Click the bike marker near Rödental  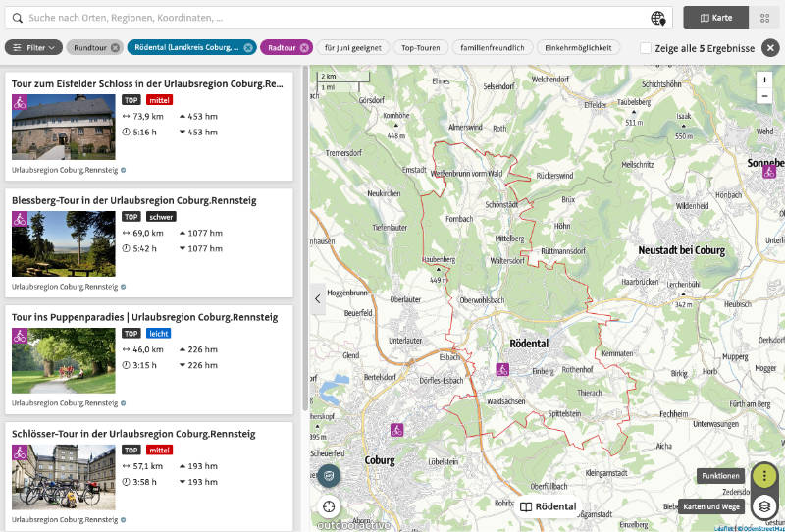[x=502, y=370]
